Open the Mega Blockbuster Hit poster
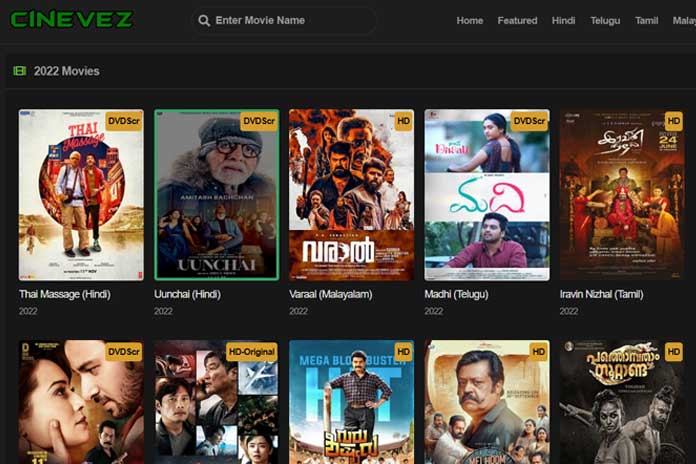 pos(352,402)
